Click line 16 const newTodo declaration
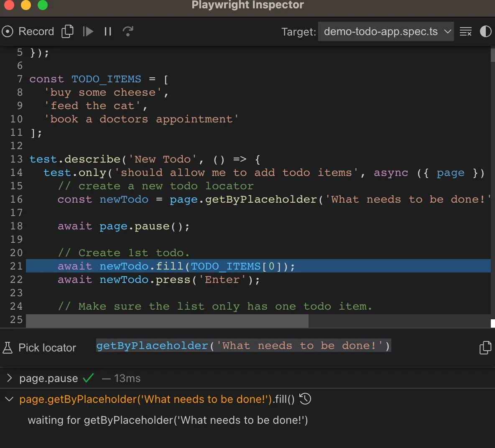 click(x=274, y=199)
